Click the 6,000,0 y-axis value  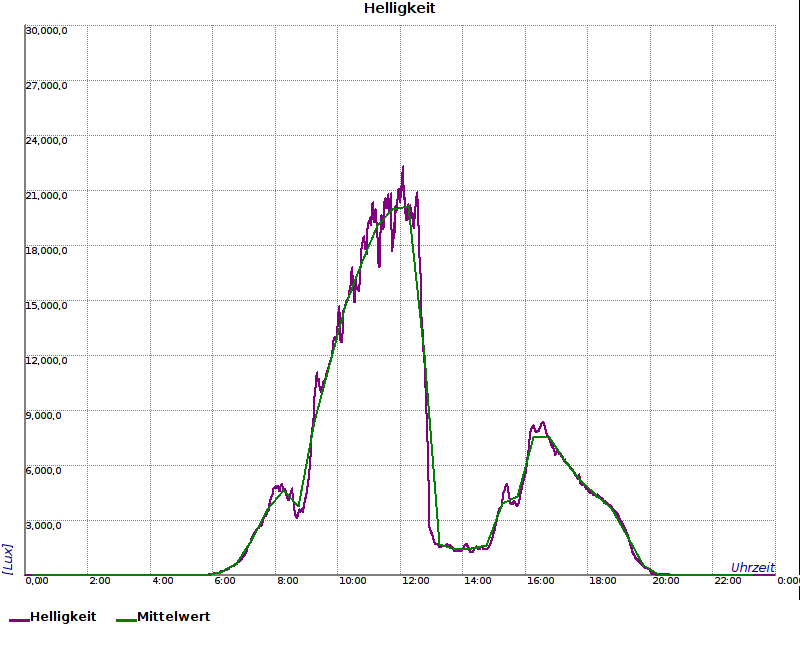[43, 471]
